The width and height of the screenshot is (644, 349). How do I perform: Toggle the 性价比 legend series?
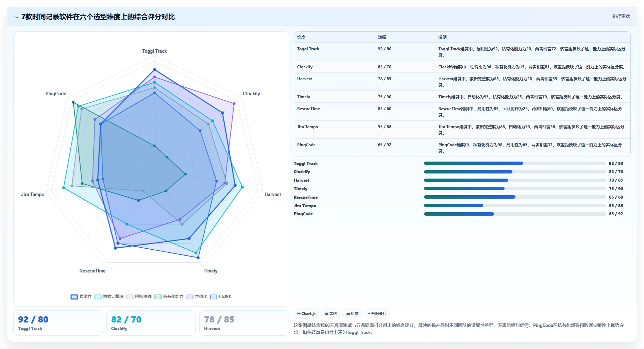point(197,297)
